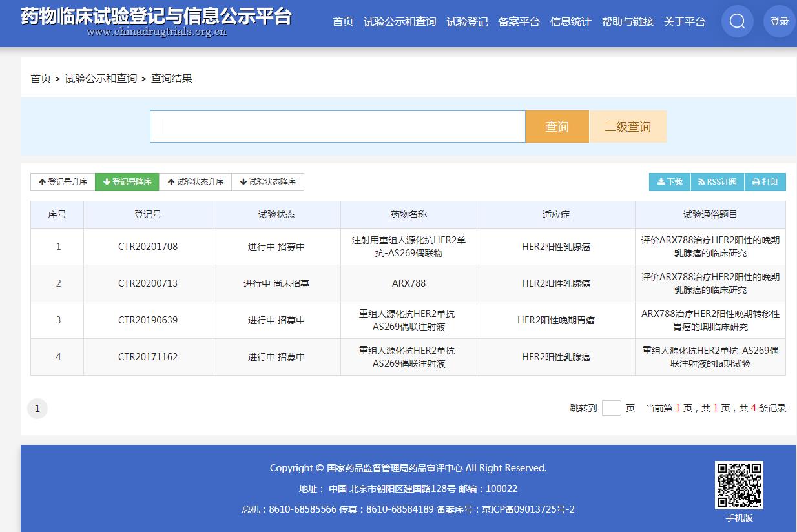Sort by 登记号降序 descending
The height and width of the screenshot is (532, 797).
(x=127, y=182)
